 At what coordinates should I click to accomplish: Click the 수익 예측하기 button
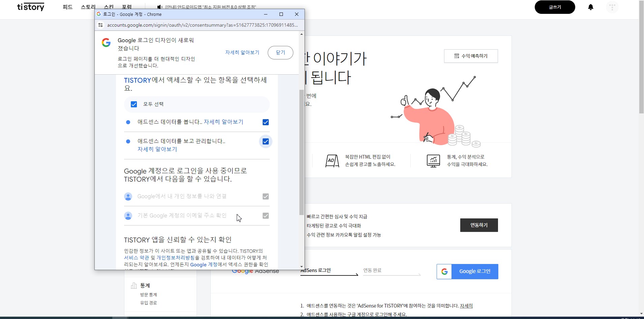(x=471, y=56)
